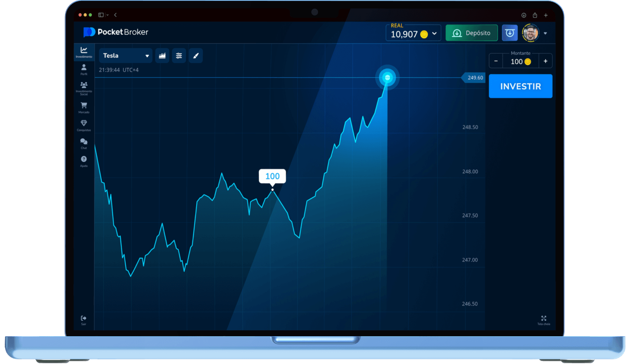Click the green Depósito button

pos(471,33)
